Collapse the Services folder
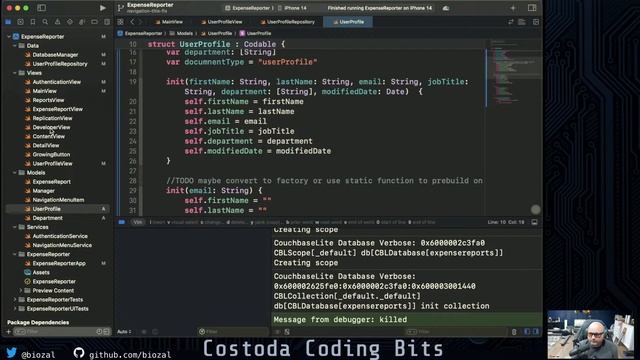640x360 pixels. [x=15, y=227]
